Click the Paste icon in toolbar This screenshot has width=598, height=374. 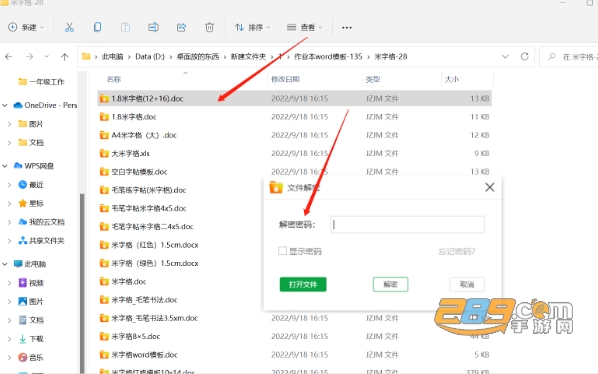pos(125,27)
